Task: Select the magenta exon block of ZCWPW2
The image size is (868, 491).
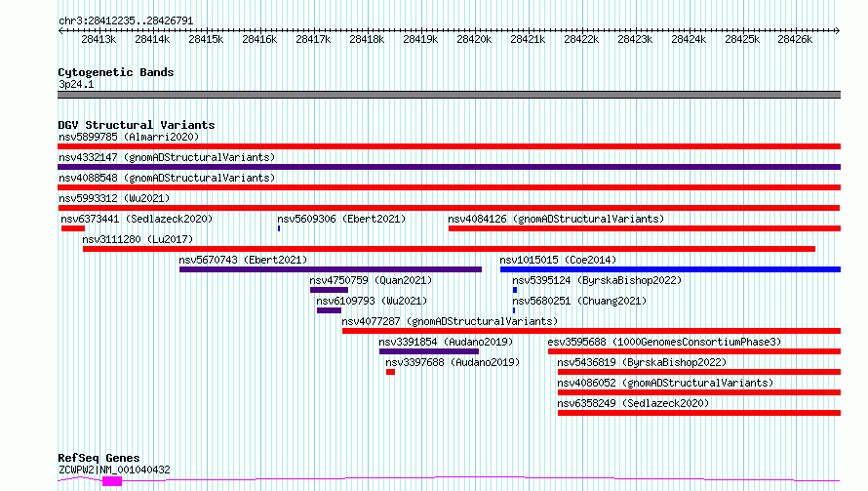Action: [x=112, y=481]
